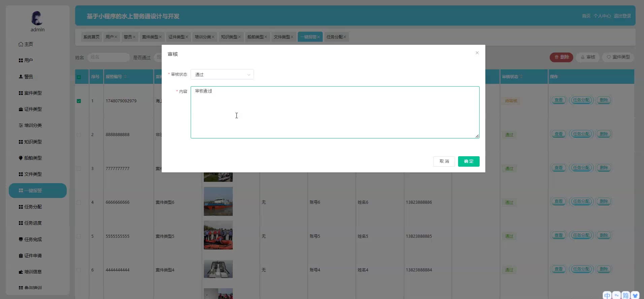
Task: Open the 首页 link in the header
Action: [x=586, y=16]
